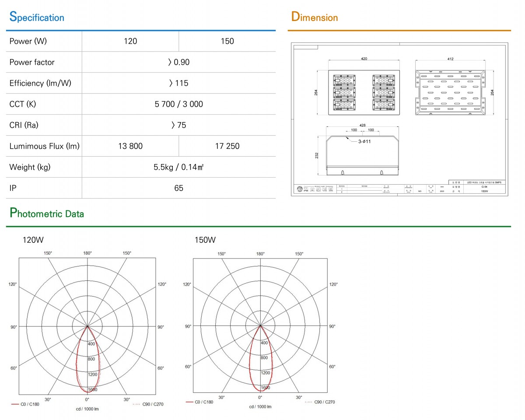This screenshot has height=420, width=525.
Task: Click the cd / 1000 lm caption under the 150W chart
Action: (260, 407)
